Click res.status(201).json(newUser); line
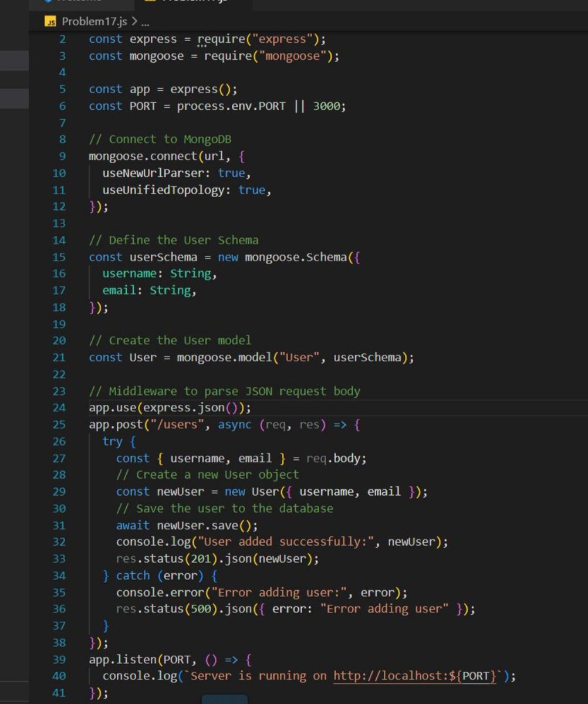 point(218,559)
